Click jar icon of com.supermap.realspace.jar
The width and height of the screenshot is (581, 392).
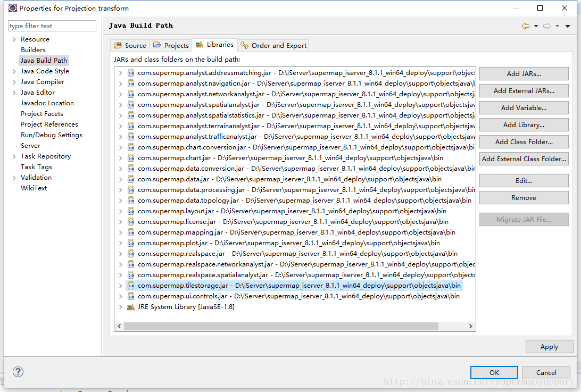click(131, 253)
